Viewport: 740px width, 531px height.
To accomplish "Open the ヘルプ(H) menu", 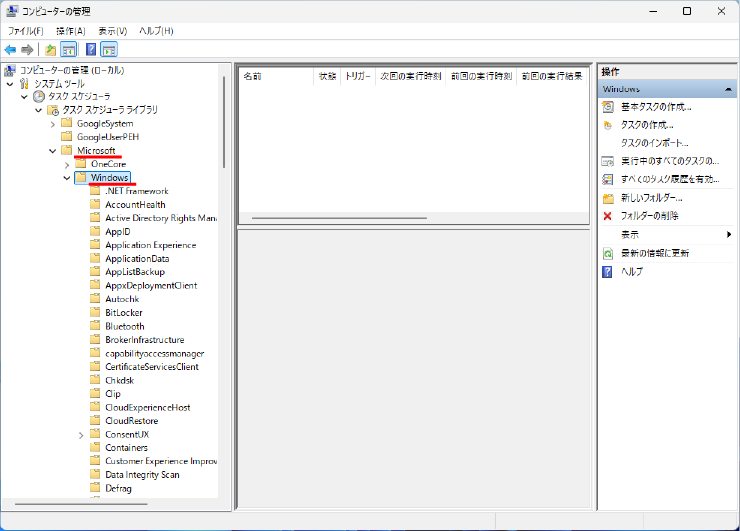I will coord(156,31).
